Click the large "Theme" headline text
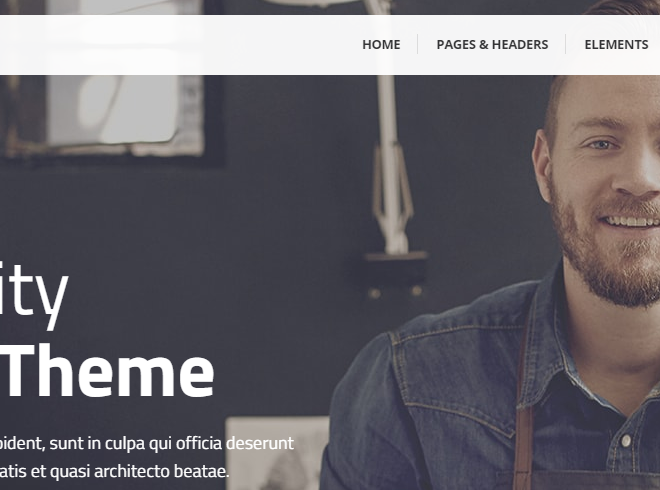This screenshot has height=490, width=660. tap(106, 371)
